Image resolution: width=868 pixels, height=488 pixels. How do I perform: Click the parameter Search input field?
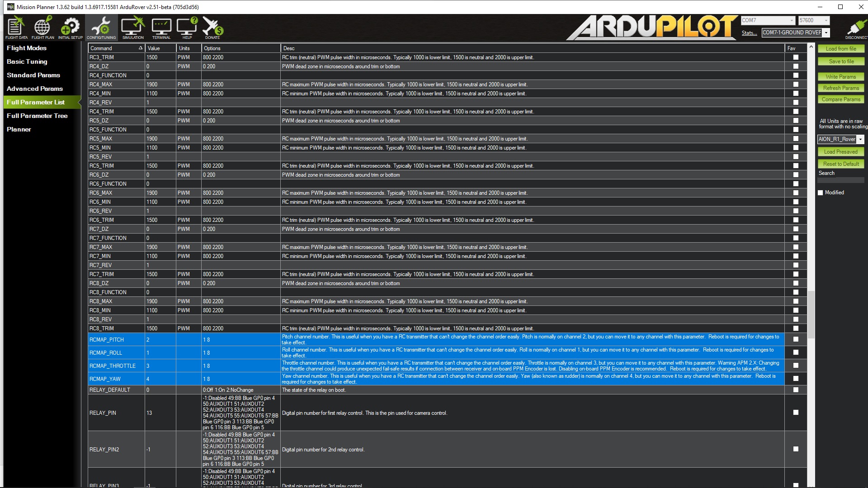[840, 180]
